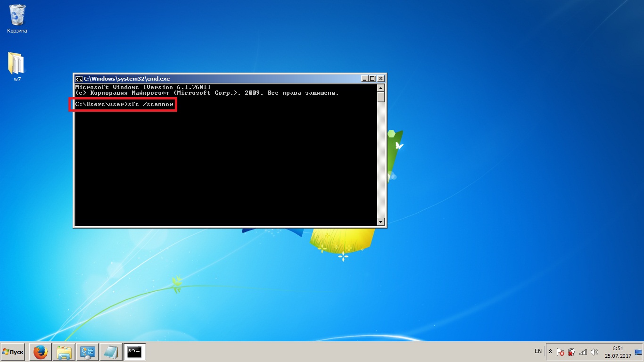Open Notepad from the taskbar

coord(111,352)
